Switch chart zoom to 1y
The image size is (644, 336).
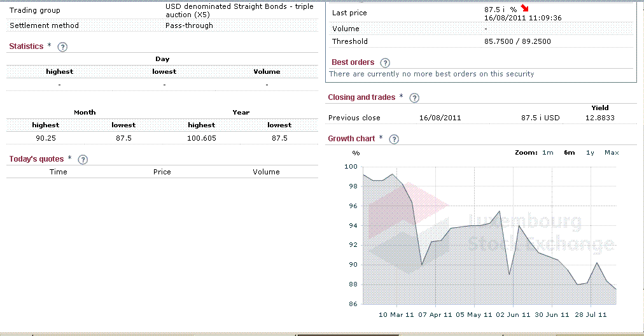coord(590,153)
